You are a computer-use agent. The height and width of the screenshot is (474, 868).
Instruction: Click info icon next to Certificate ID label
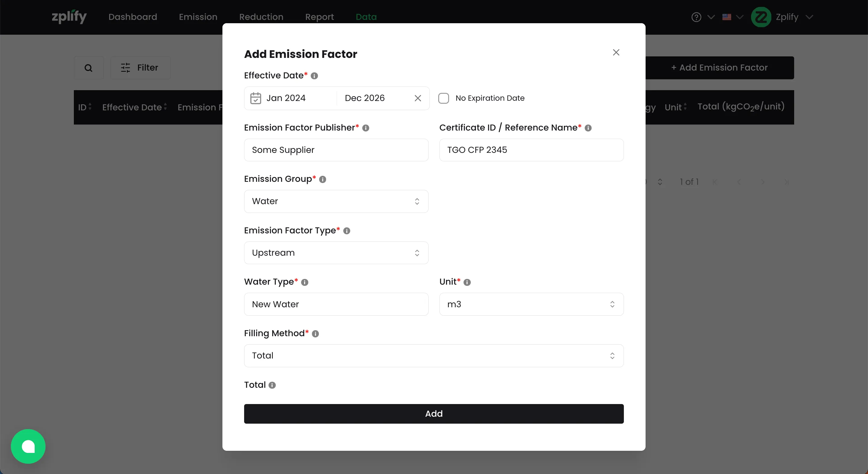588,128
